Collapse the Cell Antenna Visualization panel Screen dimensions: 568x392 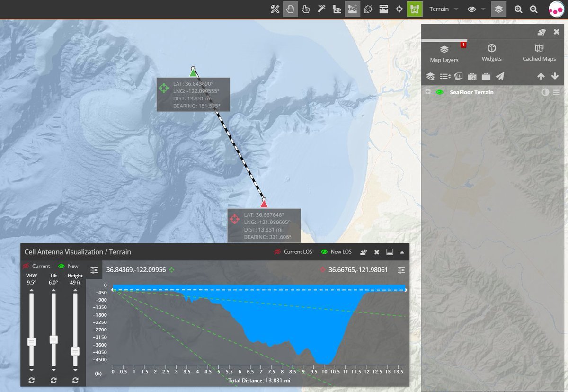(x=402, y=252)
